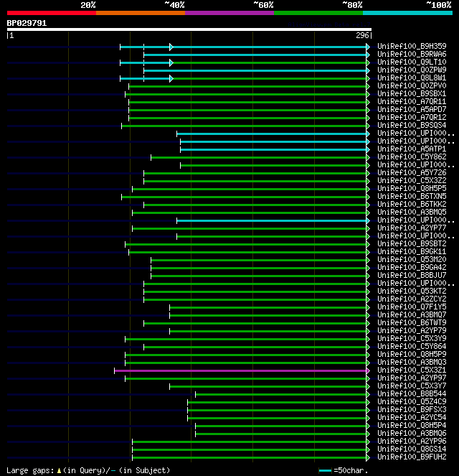Select label UniRef100_B9SBX1
Screen dimensions: 459x476
click(412, 93)
